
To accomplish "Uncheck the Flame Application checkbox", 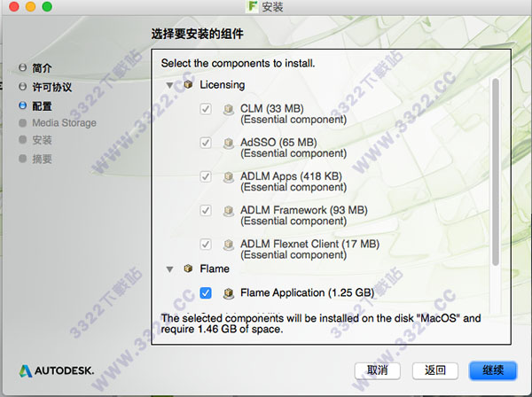I will [x=206, y=293].
